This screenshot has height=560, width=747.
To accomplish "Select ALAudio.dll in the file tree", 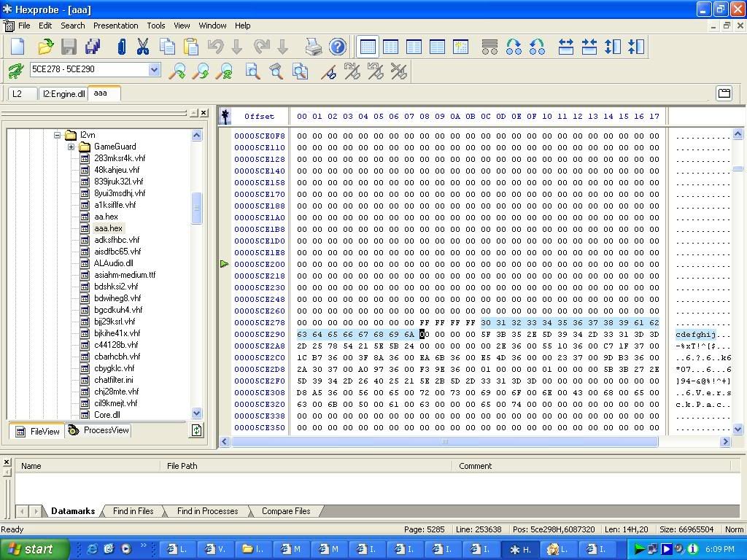I will click(113, 263).
